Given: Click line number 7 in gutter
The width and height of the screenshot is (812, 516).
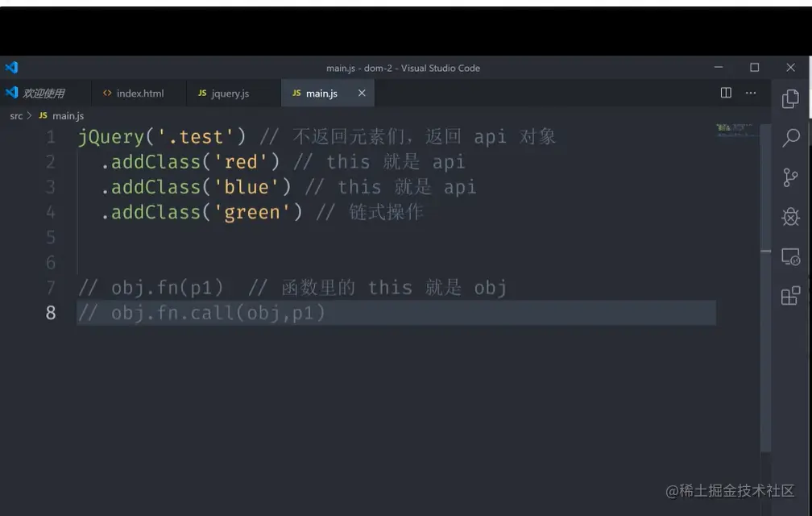Looking at the screenshot, I should (51, 288).
